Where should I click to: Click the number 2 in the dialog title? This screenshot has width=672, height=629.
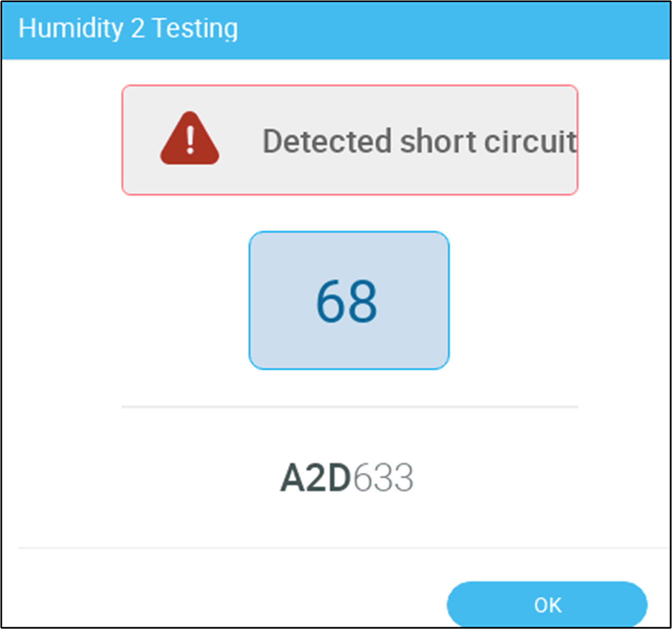tap(137, 28)
